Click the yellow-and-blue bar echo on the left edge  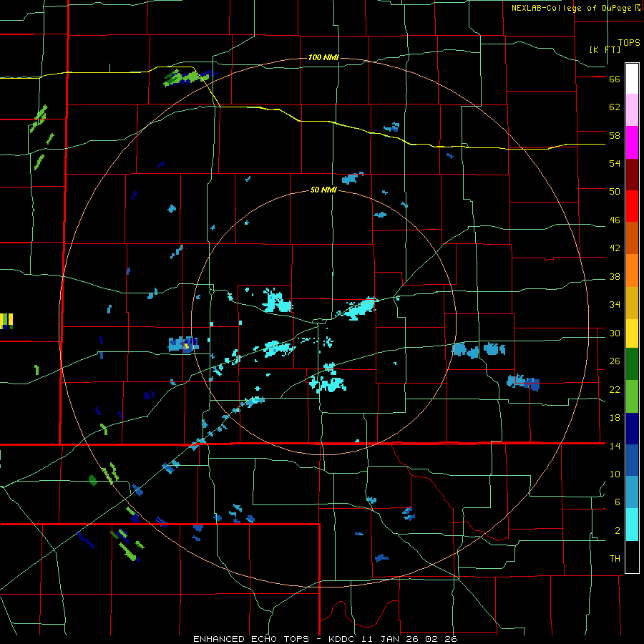pyautogui.click(x=6, y=321)
